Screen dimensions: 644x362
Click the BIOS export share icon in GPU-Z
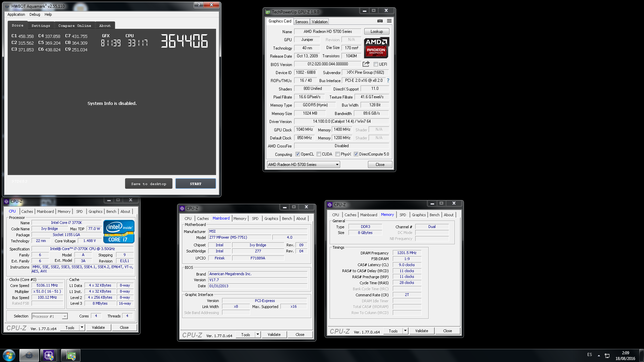tap(366, 64)
